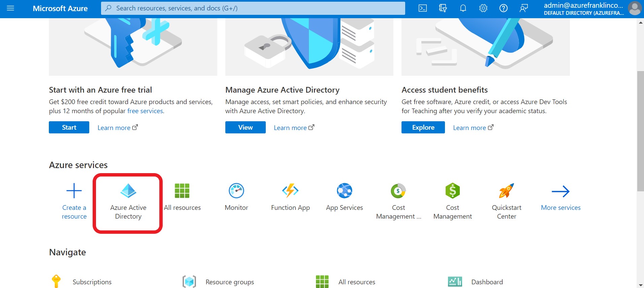The image size is (644, 288).
Task: Open Learn more under Manage Azure Active Directory
Action: [294, 128]
